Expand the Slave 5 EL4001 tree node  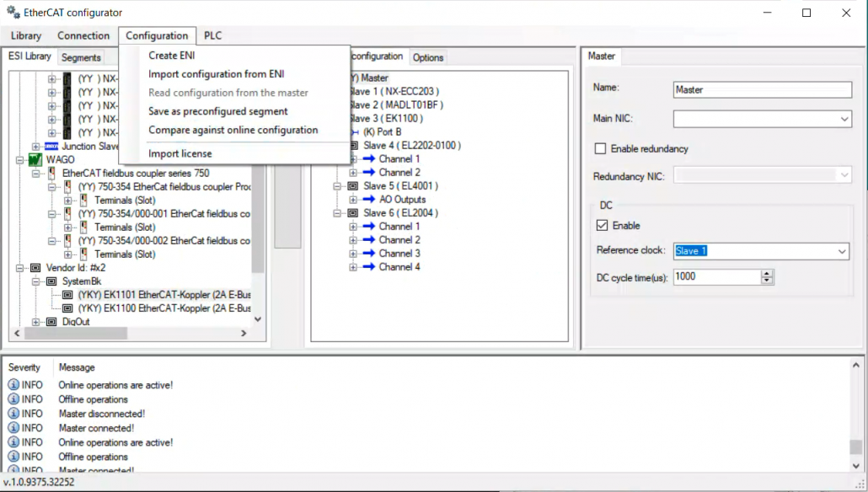click(x=339, y=186)
